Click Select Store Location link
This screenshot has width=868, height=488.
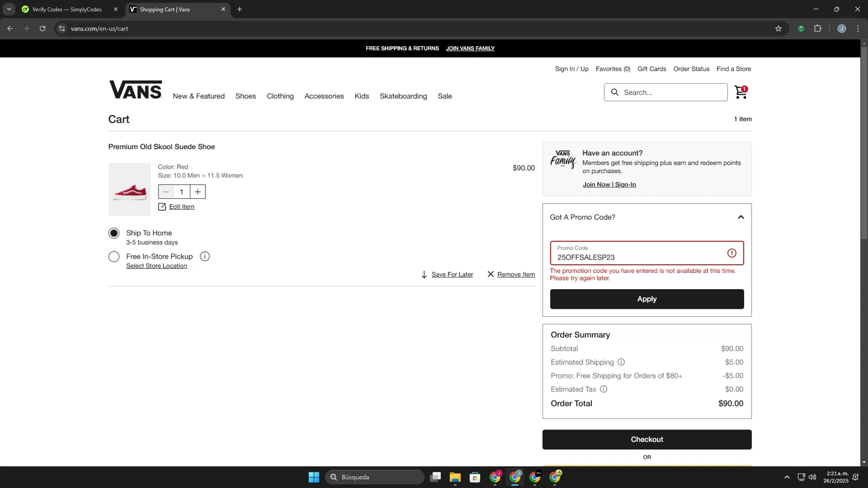click(157, 266)
